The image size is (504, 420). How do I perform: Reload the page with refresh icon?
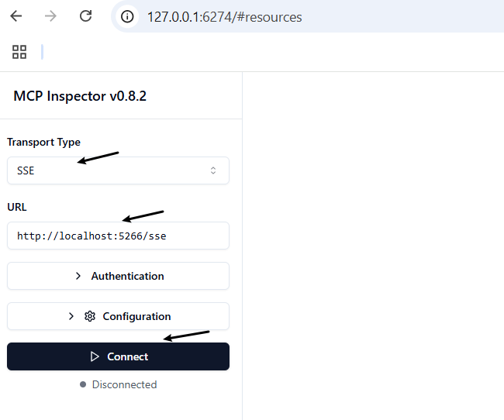click(x=85, y=16)
